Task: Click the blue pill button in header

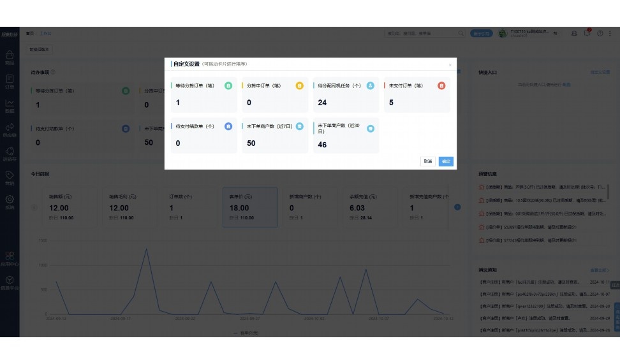Action: 481,34
